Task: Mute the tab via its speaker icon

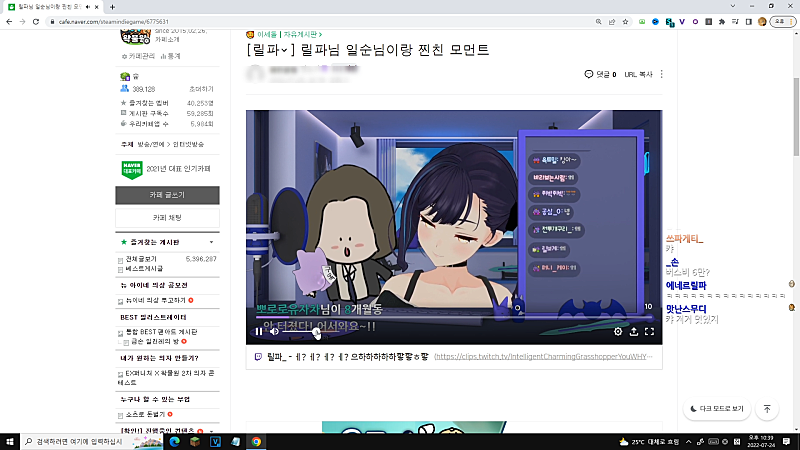Action: tap(88, 7)
